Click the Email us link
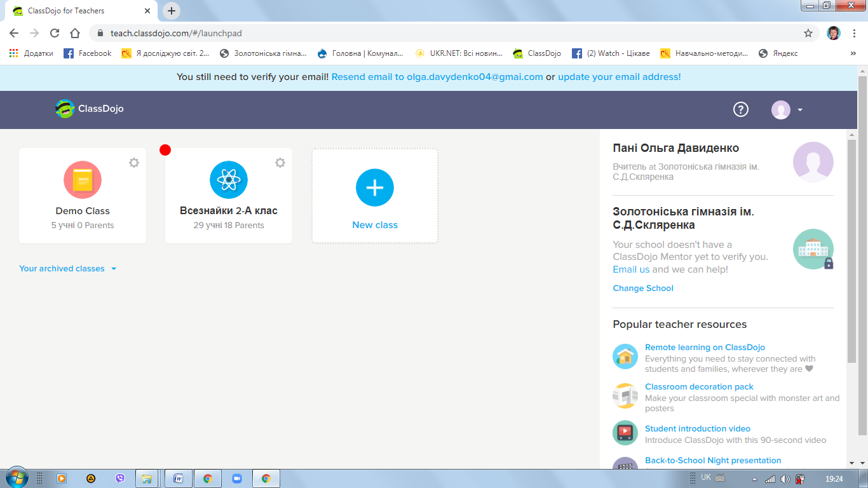Viewport: 868px width, 488px height. click(631, 269)
